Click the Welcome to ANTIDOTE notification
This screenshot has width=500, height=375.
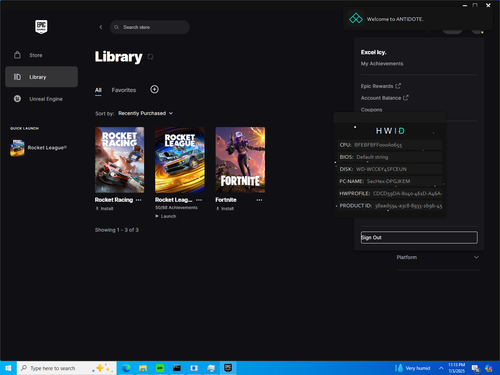pyautogui.click(x=418, y=19)
